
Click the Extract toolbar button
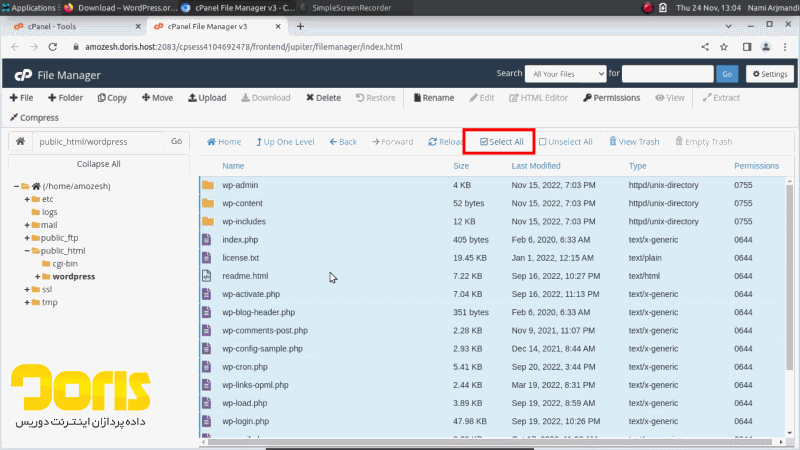pos(721,97)
